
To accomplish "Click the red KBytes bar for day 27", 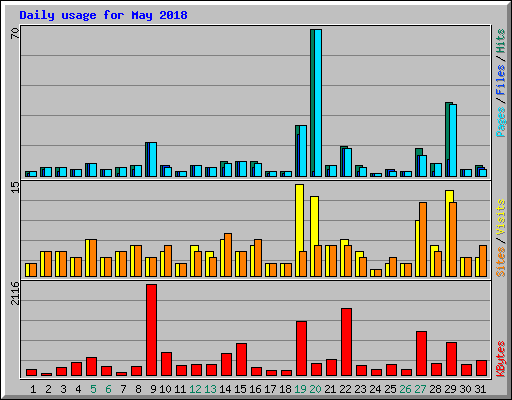I will point(421,354).
